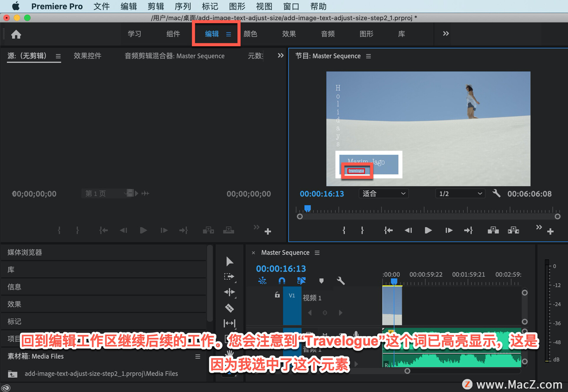Open the Apple menu
The width and height of the screenshot is (568, 392).
click(16, 6)
